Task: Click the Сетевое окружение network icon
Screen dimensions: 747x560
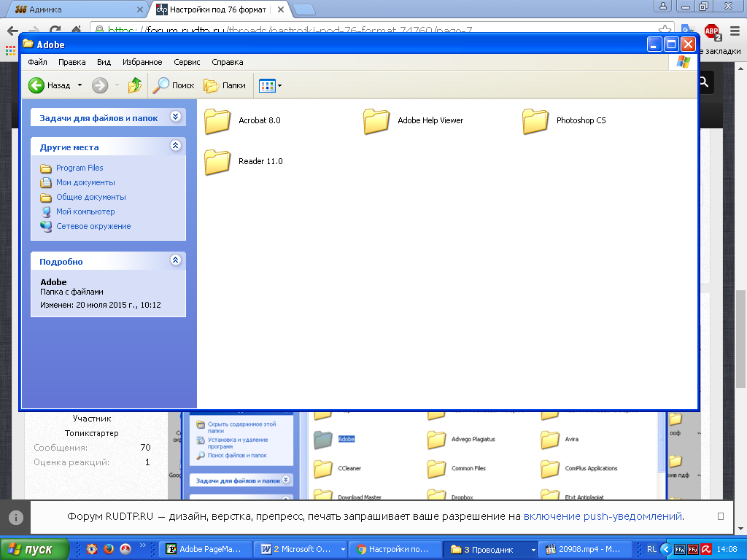Action: point(46,227)
